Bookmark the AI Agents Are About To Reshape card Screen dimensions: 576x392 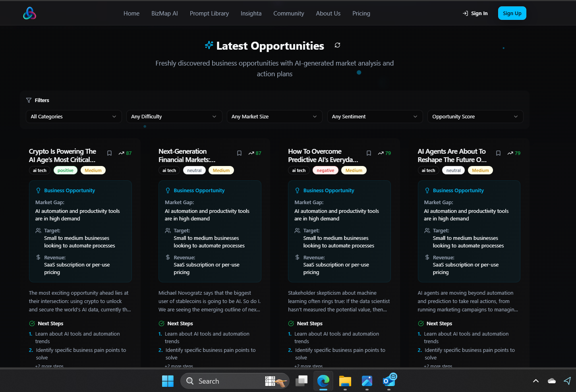498,153
